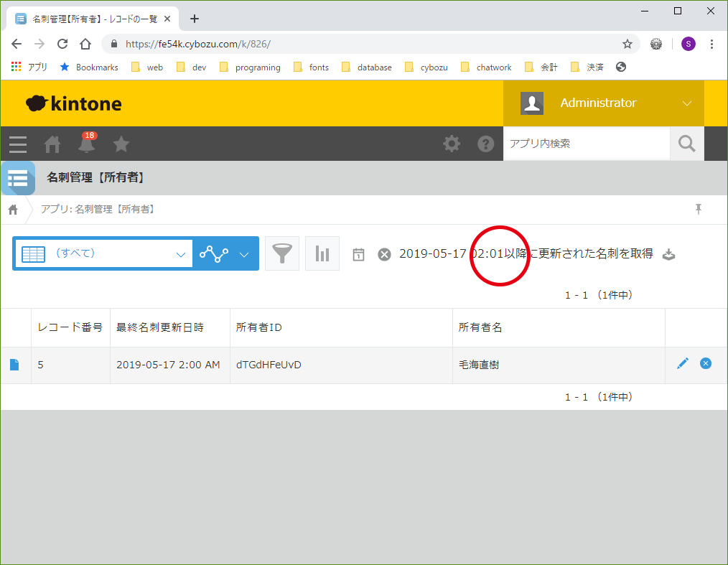Expand the (すべて) view dropdown

(x=181, y=254)
